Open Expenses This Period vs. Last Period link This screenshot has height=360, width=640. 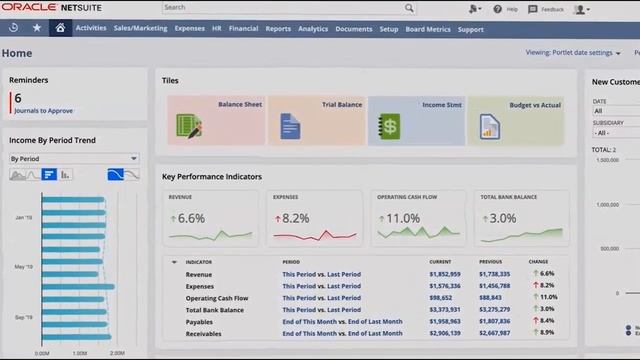(322, 286)
